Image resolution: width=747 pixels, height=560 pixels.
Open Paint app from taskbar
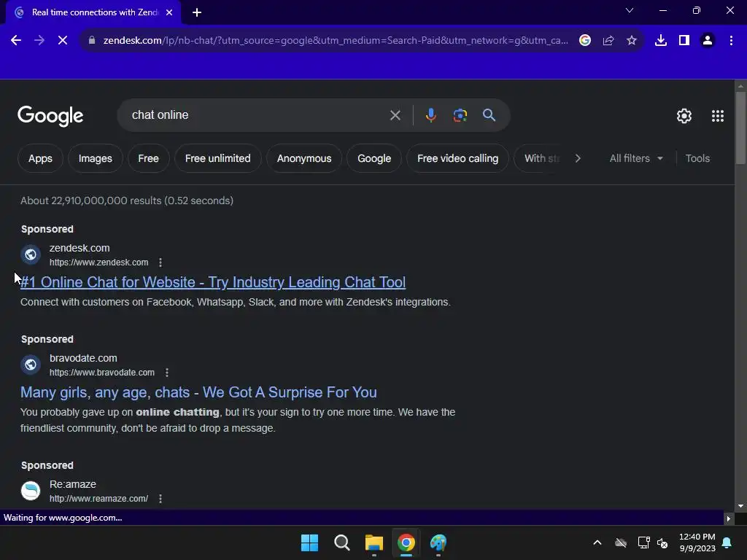(x=438, y=542)
